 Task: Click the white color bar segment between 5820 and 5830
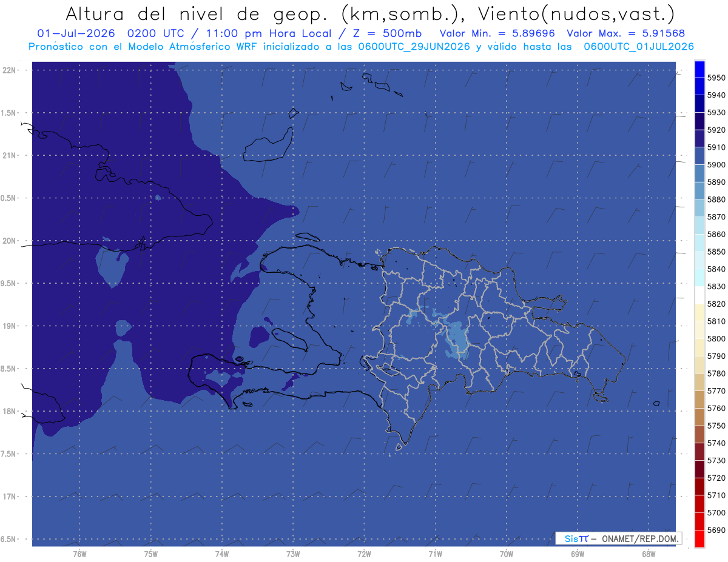(x=699, y=295)
